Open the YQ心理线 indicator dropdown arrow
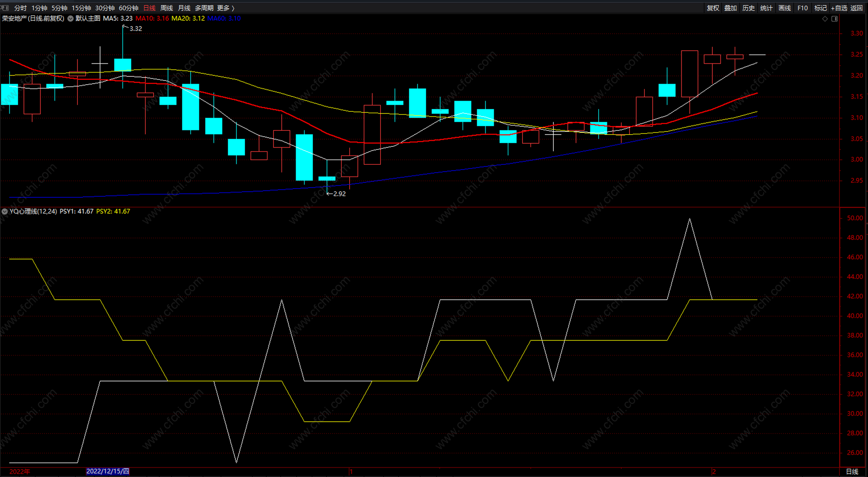Image resolution: width=868 pixels, height=477 pixels. [4, 211]
